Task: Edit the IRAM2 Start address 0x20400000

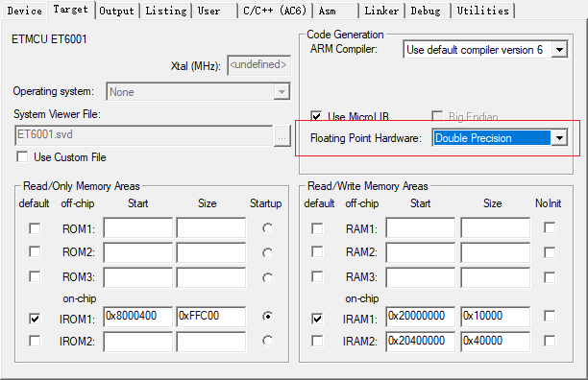Action: pos(421,342)
